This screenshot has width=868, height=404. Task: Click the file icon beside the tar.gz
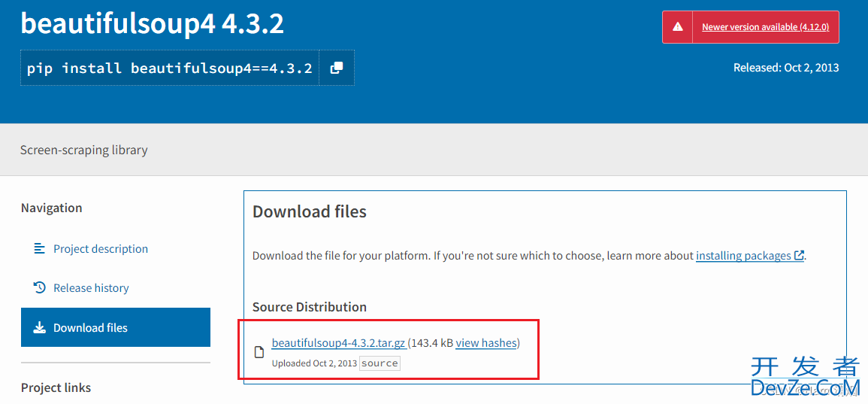[259, 352]
